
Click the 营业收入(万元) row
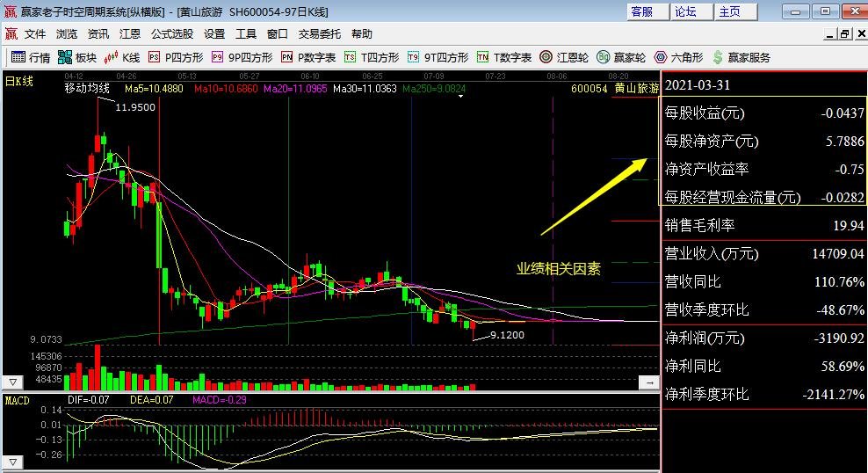point(764,254)
